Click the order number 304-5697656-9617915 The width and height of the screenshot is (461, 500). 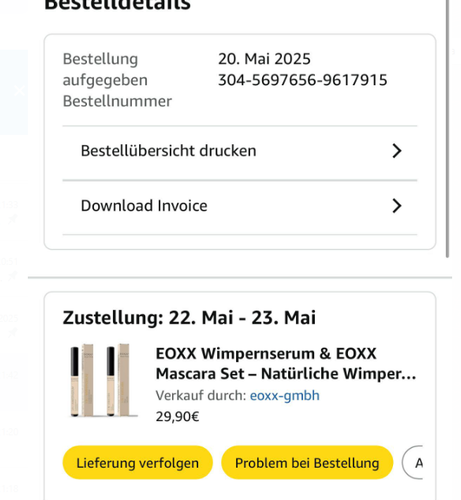[x=303, y=80]
